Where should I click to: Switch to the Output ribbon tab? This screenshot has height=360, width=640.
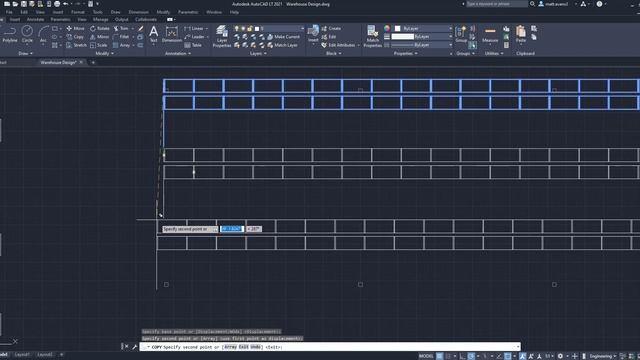(x=121, y=20)
